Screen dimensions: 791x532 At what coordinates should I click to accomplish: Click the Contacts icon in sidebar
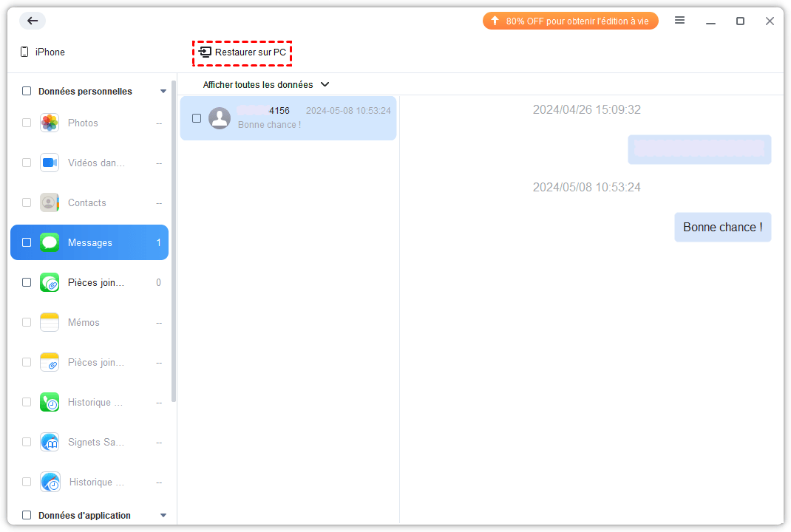[50, 202]
